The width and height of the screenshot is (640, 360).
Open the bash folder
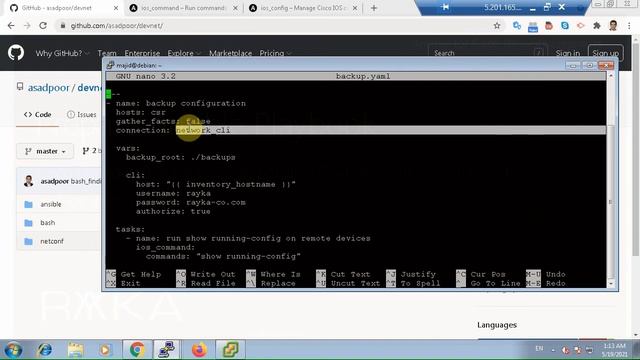47,223
